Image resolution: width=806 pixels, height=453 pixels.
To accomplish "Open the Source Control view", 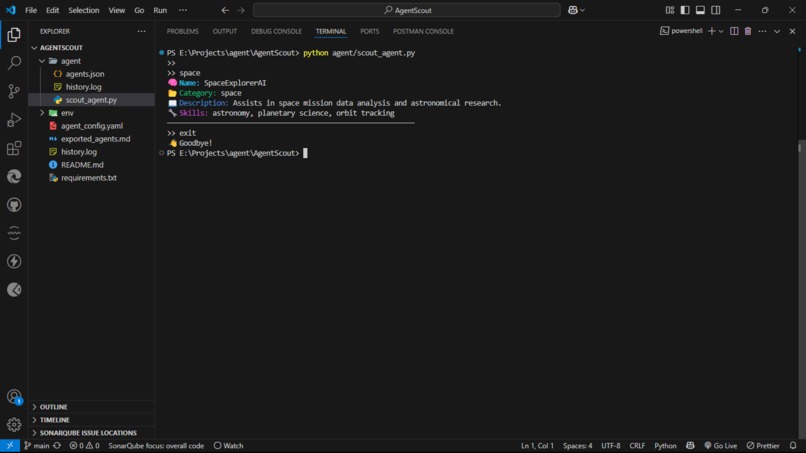I will tap(14, 91).
